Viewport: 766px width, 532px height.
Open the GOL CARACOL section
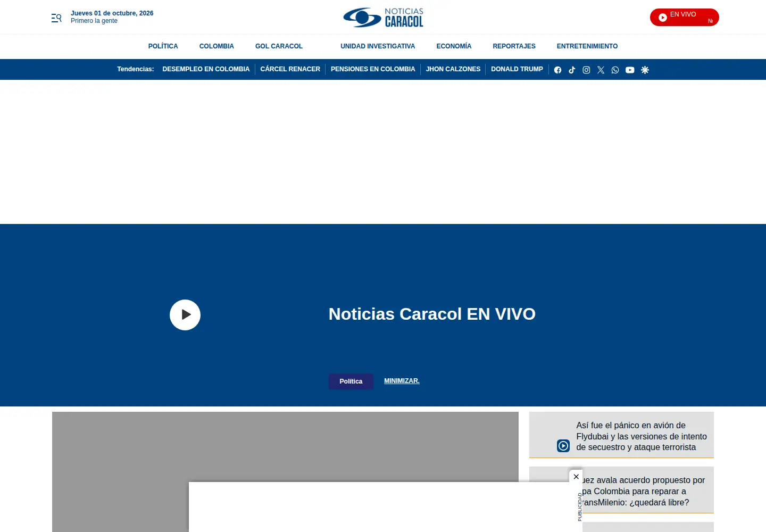pyautogui.click(x=279, y=46)
